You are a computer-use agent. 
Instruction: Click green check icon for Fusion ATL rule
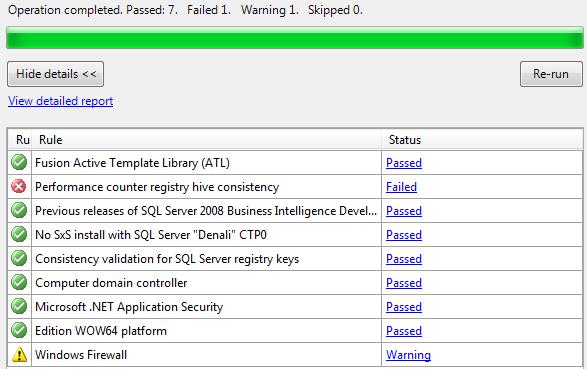[19, 163]
